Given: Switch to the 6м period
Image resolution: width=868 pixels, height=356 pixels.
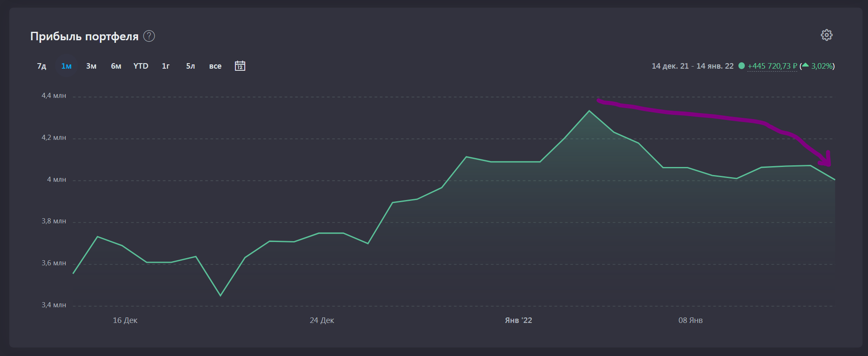Looking at the screenshot, I should 116,66.
